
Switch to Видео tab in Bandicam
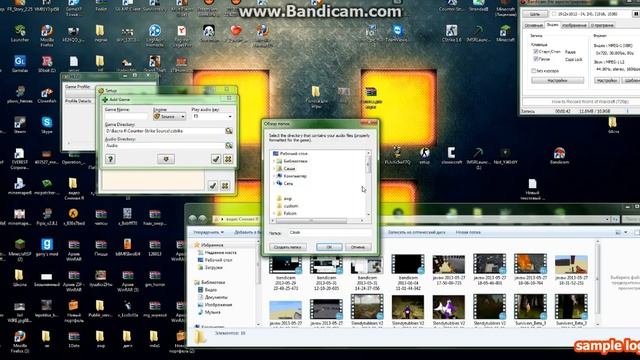click(552, 25)
